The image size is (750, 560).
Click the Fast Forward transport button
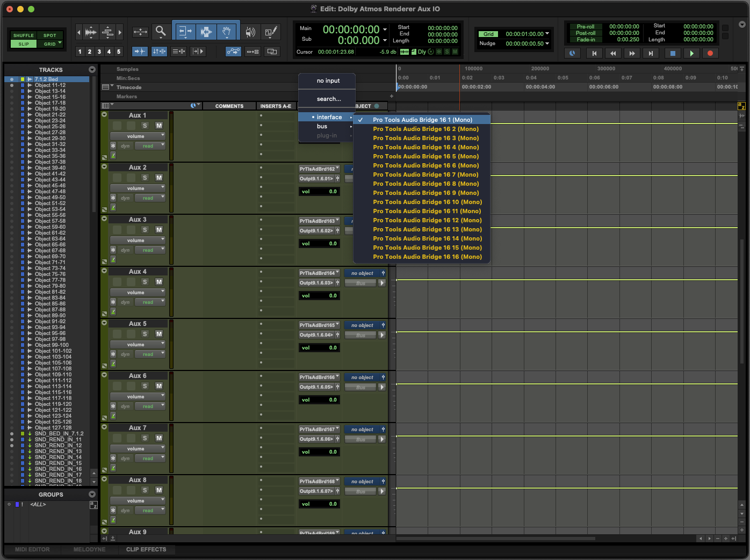pos(632,53)
